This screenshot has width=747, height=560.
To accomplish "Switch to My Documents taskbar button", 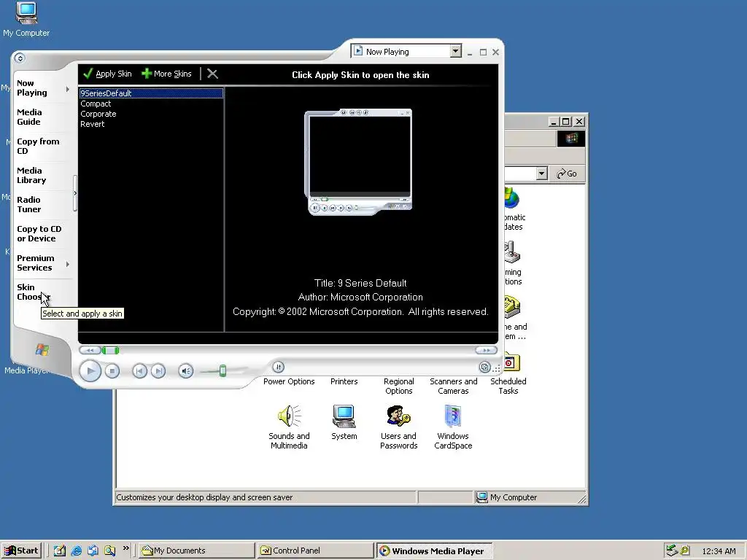I will click(x=196, y=551).
